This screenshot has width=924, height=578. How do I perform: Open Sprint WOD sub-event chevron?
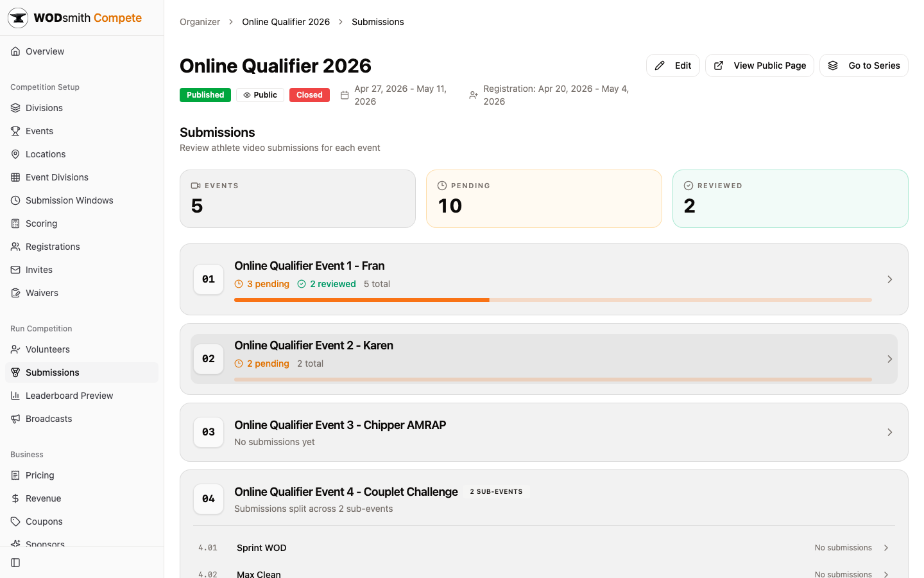coord(886,548)
